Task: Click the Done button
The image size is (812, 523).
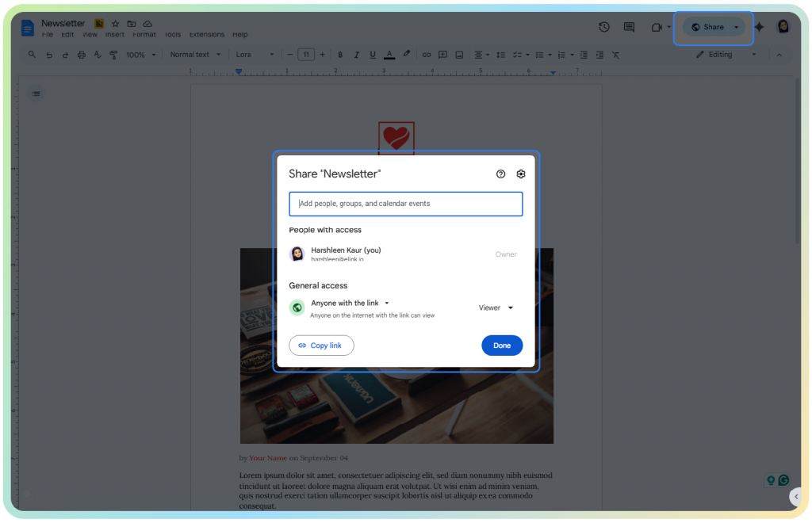Action: click(502, 345)
